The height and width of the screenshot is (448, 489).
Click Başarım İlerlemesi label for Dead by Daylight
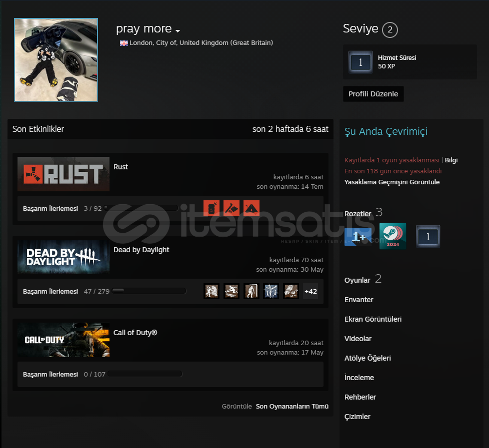pyautogui.click(x=50, y=291)
